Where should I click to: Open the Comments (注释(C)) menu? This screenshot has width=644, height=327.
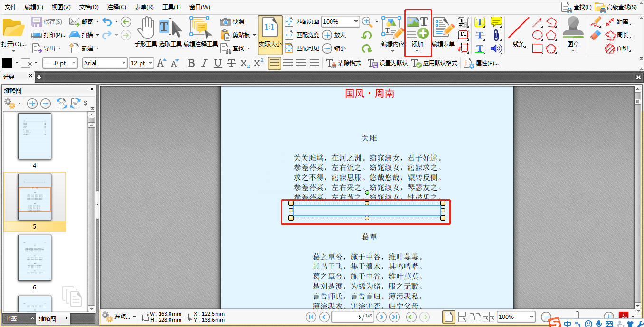(116, 7)
